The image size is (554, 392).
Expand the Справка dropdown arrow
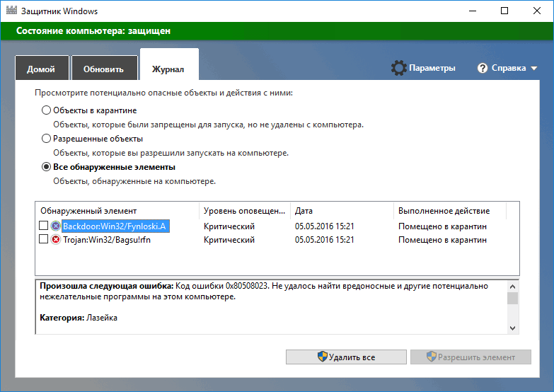coord(534,68)
